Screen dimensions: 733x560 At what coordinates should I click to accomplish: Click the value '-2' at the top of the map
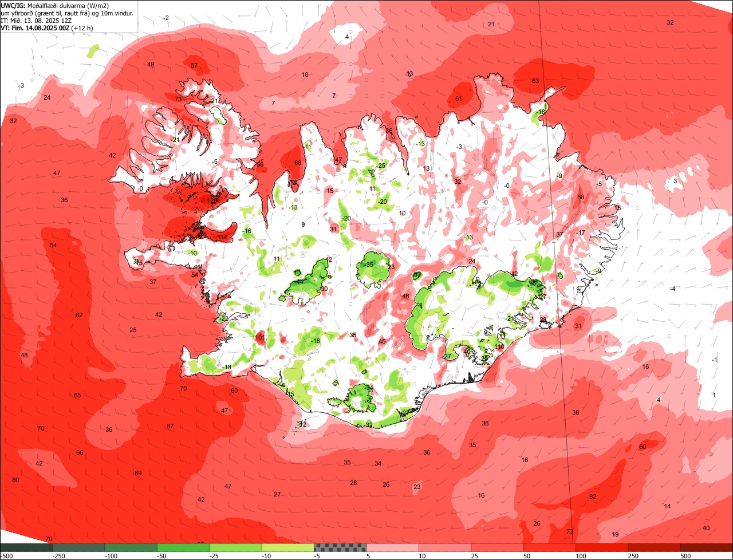point(166,18)
